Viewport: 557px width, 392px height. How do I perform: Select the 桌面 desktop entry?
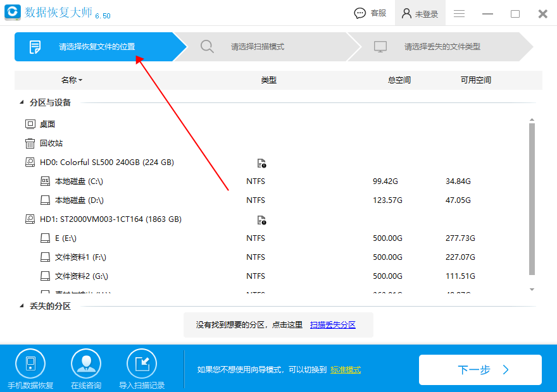click(49, 124)
